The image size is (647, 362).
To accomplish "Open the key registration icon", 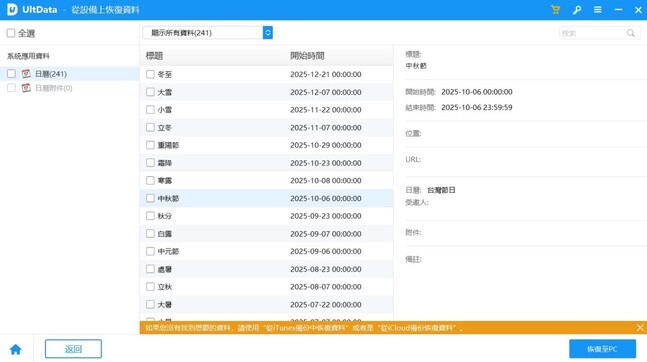I will (577, 9).
